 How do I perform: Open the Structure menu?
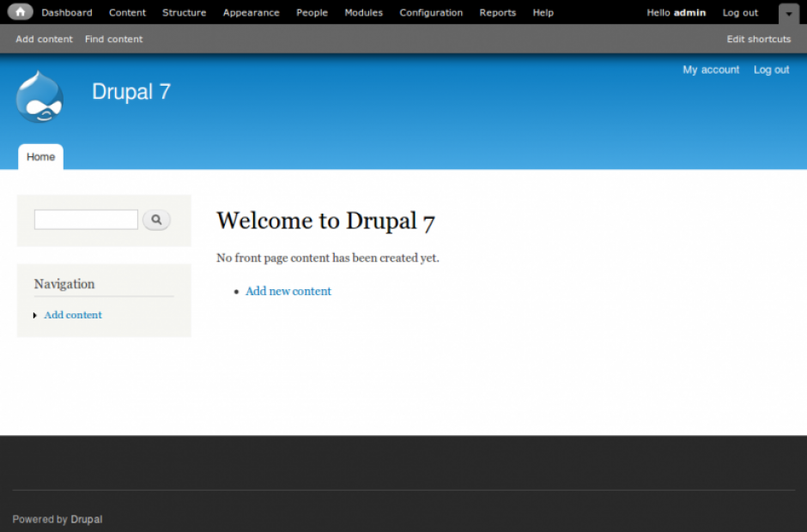coord(184,12)
